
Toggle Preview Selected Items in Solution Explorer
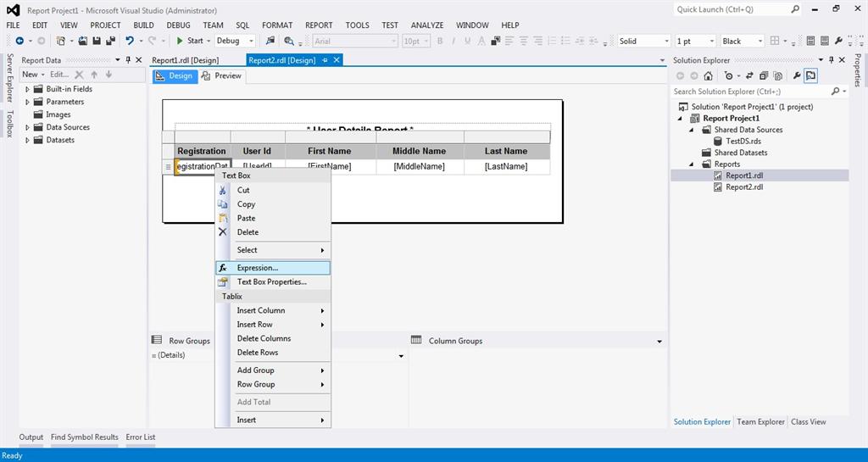810,75
